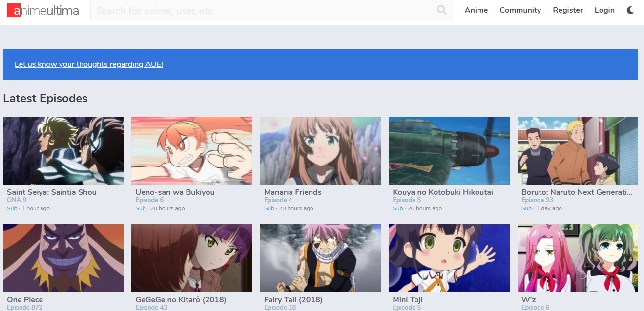The image size is (644, 311).
Task: Open Boruto episode thumbnail
Action: 578,150
